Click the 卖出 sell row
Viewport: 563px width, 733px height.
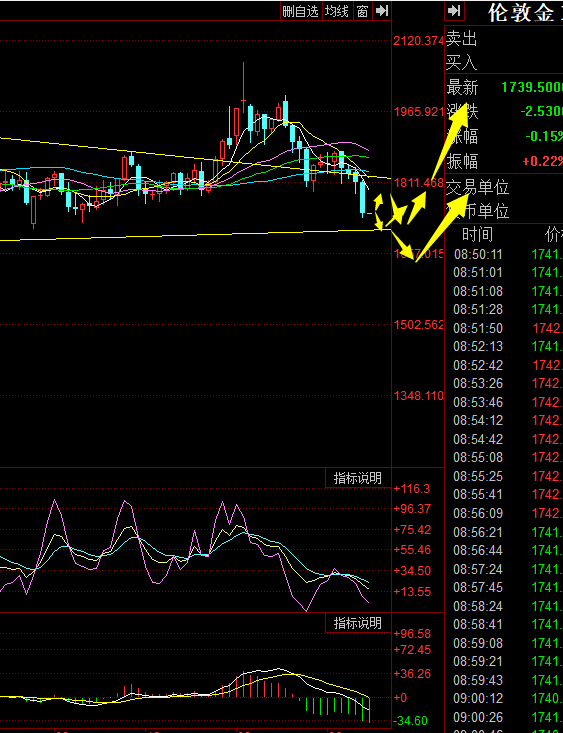point(504,38)
